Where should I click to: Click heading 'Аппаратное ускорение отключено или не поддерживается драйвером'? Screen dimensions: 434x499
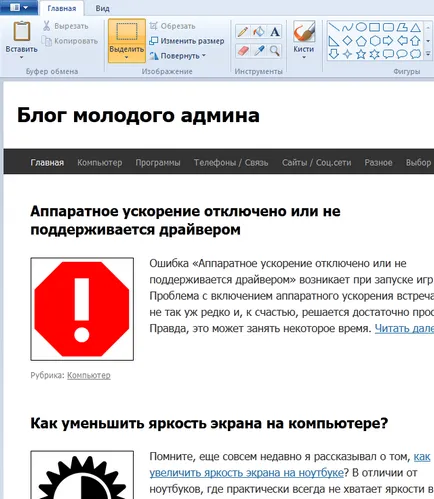(185, 220)
